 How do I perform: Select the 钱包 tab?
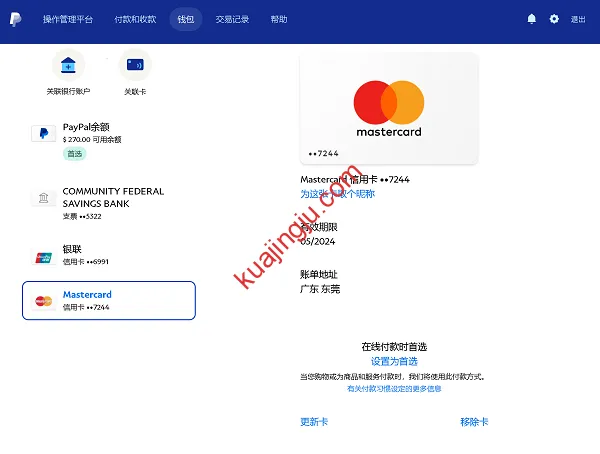click(186, 19)
